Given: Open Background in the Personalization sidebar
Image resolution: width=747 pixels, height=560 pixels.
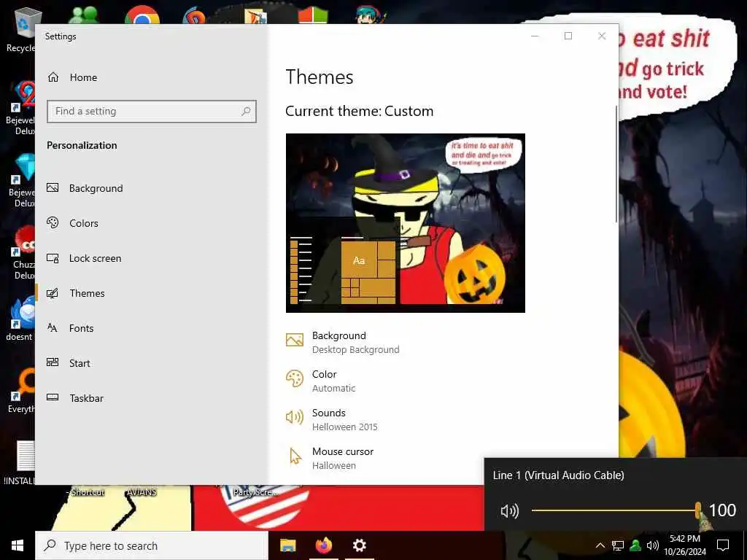Looking at the screenshot, I should (86, 188).
